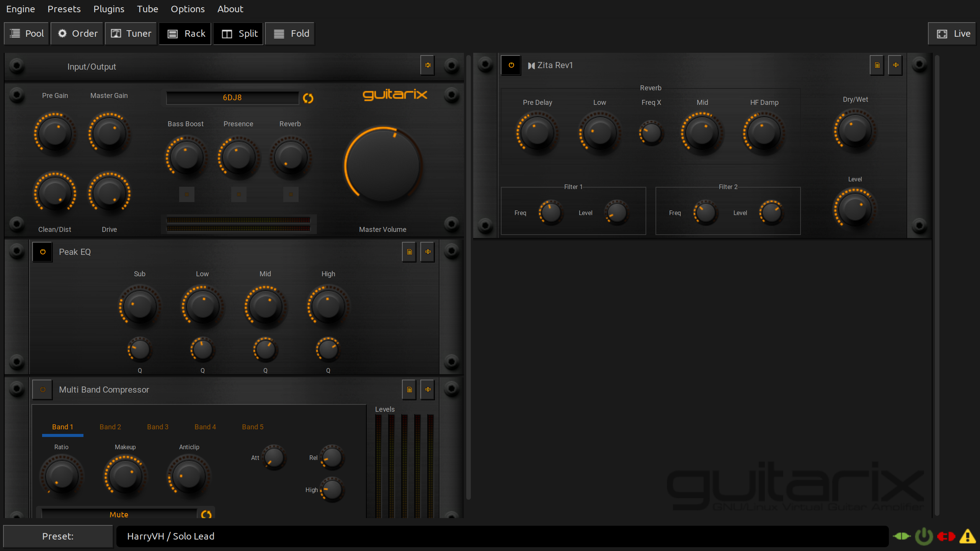Click the compressor Ratio knob
Image resolution: width=980 pixels, height=551 pixels.
coord(62,476)
